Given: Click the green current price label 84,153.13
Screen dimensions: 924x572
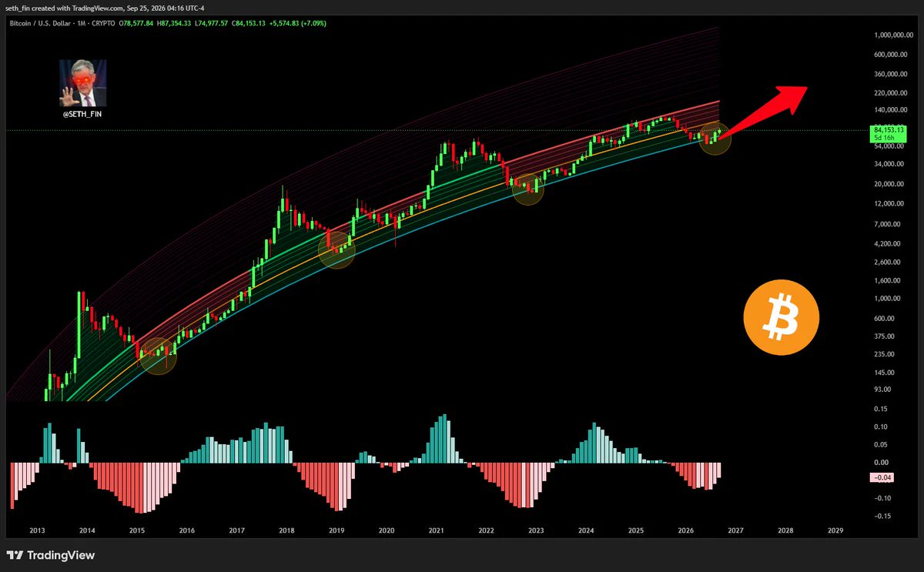Looking at the screenshot, I should pos(888,134).
